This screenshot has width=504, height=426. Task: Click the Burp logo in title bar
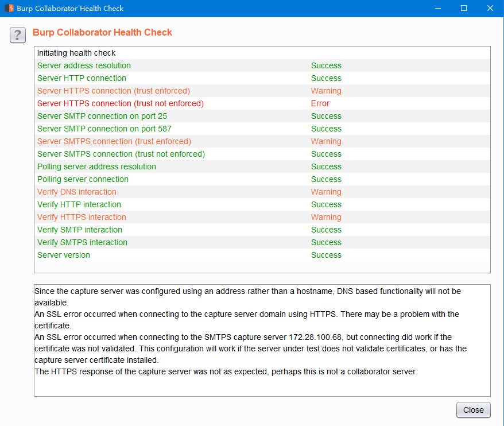click(9, 9)
